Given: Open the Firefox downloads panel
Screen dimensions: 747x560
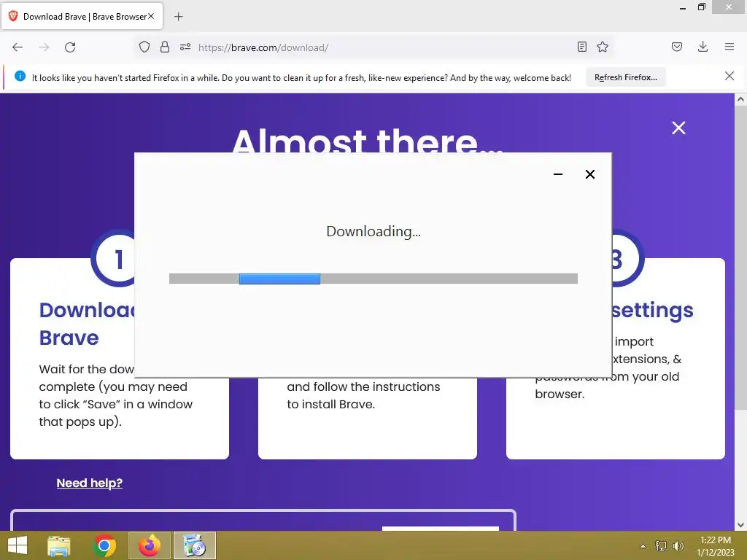Looking at the screenshot, I should [x=703, y=47].
